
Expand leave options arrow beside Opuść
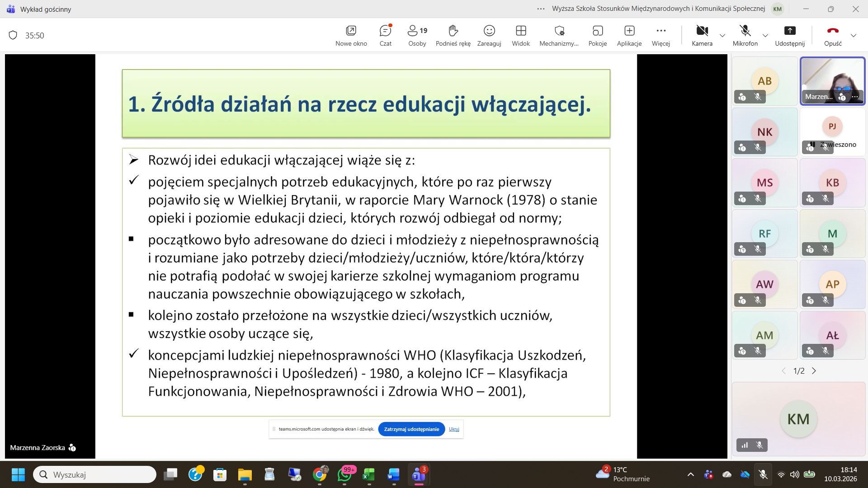(854, 35)
